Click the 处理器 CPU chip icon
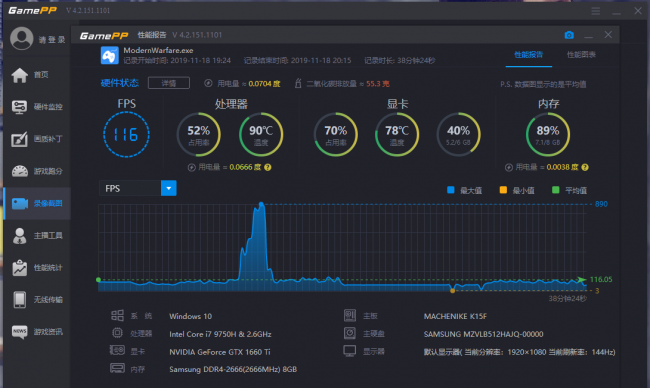 [117, 333]
